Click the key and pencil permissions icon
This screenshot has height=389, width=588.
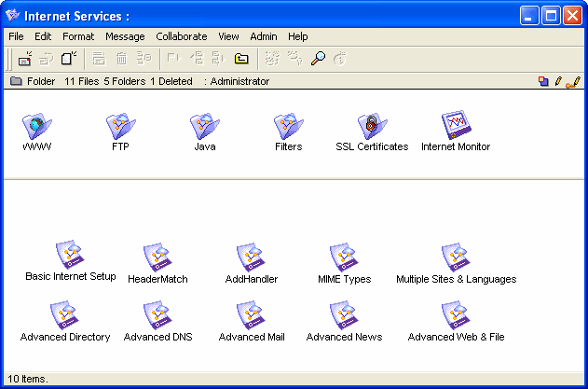pyautogui.click(x=573, y=82)
